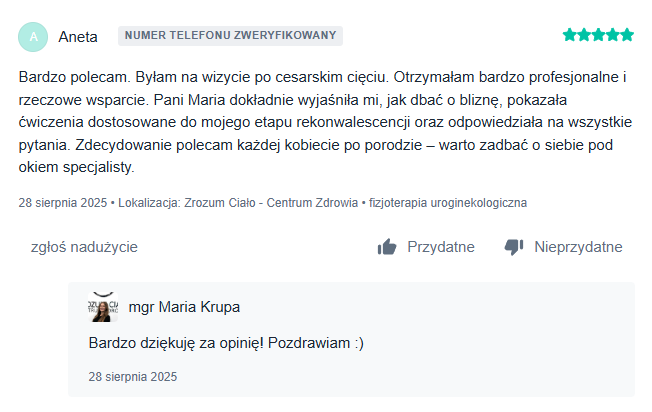Click the fizjoterapia uroginekologiczna service label
652x412 pixels.
click(x=447, y=202)
